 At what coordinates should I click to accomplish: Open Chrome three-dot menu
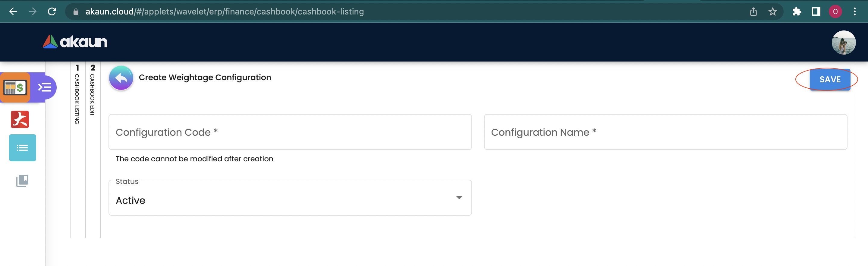pos(854,12)
